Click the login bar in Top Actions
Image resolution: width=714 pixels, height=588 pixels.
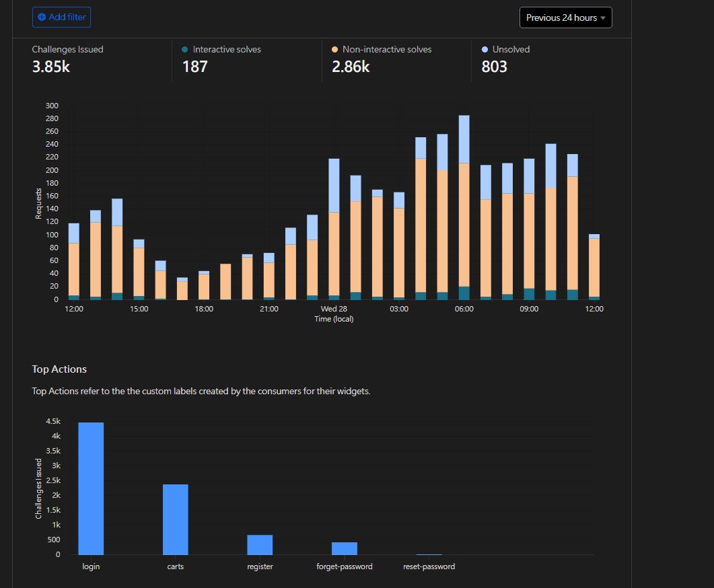91,488
